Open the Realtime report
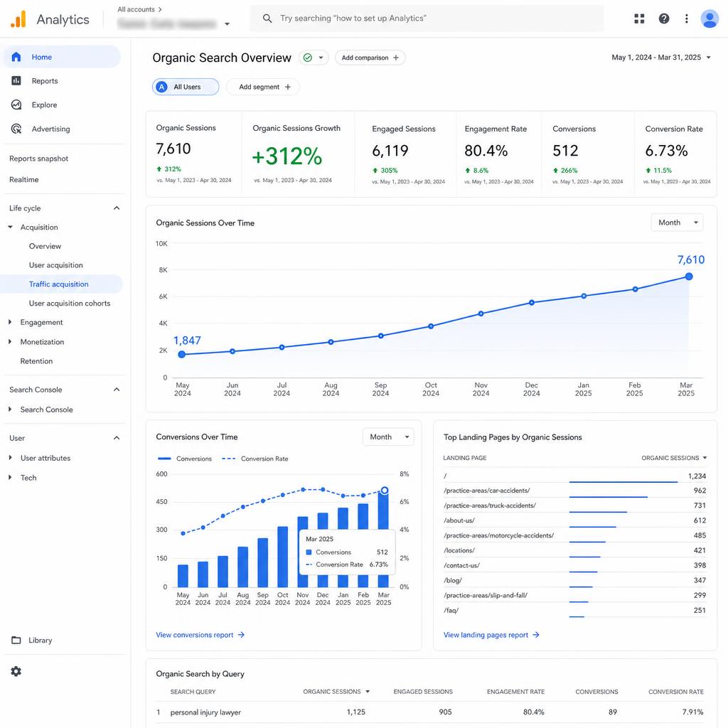728x728 pixels. (23, 179)
